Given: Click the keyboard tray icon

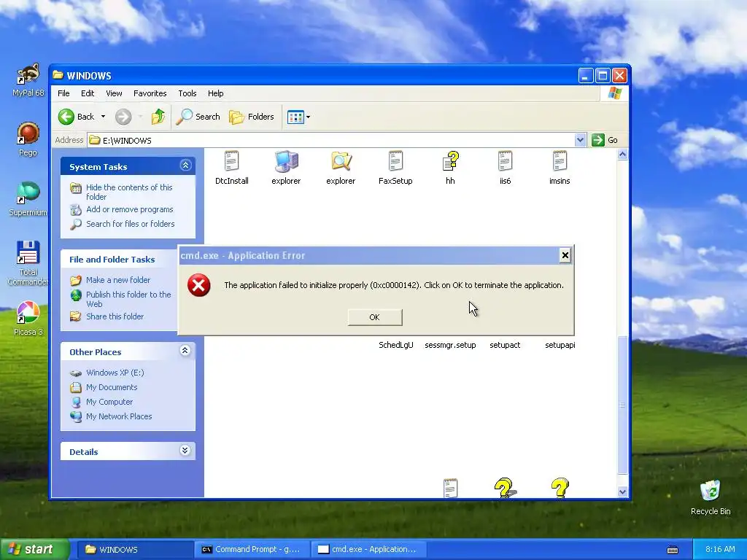Looking at the screenshot, I should [x=673, y=550].
